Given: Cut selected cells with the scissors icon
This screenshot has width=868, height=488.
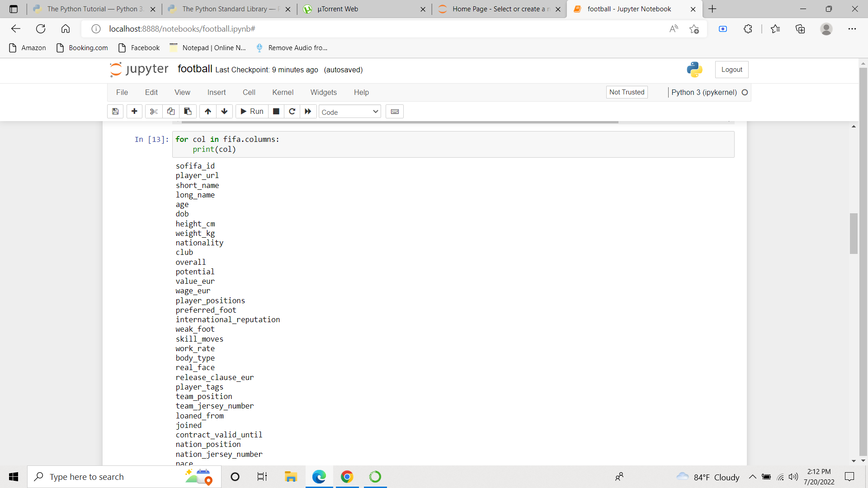Looking at the screenshot, I should (x=154, y=112).
